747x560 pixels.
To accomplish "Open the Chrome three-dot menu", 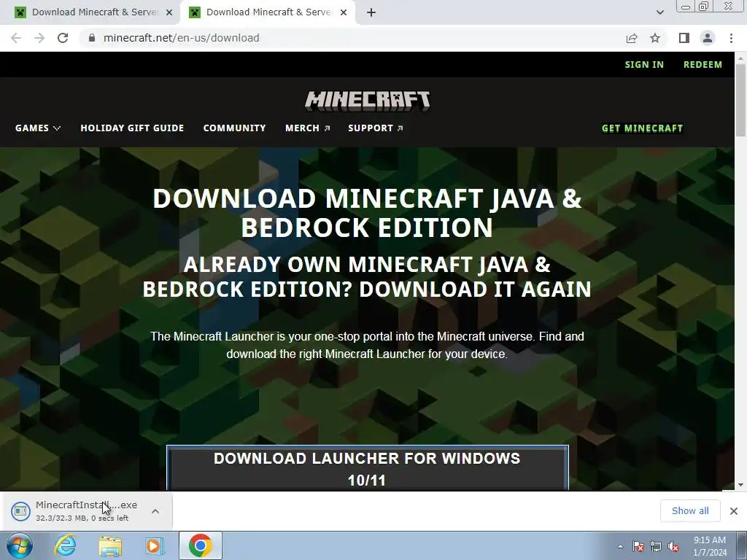I will point(731,38).
